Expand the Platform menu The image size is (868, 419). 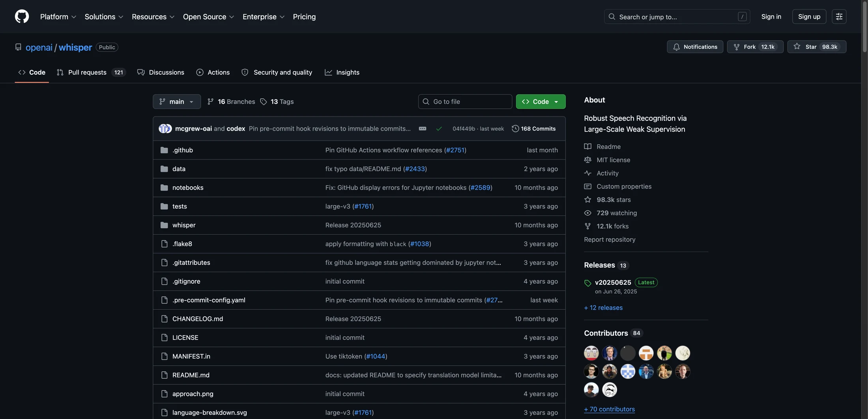click(x=58, y=17)
